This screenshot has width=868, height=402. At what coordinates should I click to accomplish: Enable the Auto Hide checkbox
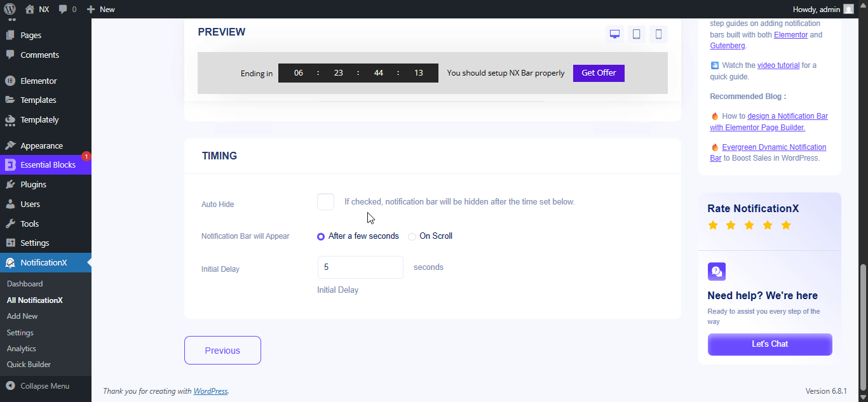[x=325, y=202]
